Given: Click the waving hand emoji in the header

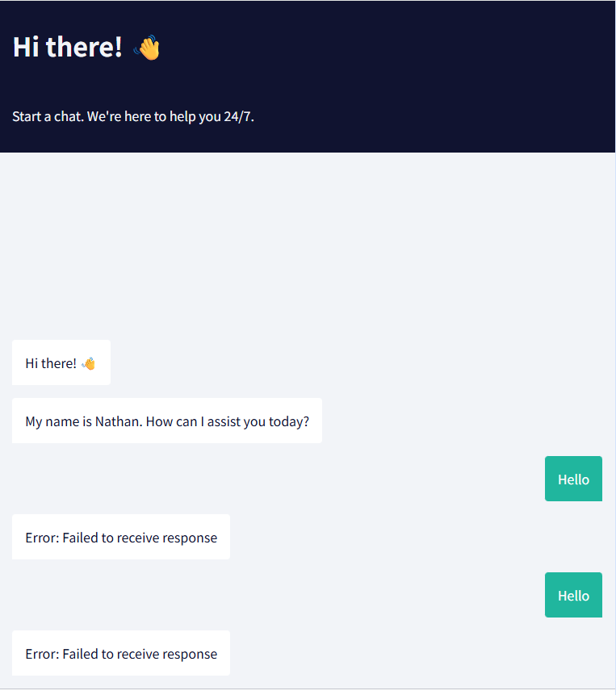Looking at the screenshot, I should (147, 48).
